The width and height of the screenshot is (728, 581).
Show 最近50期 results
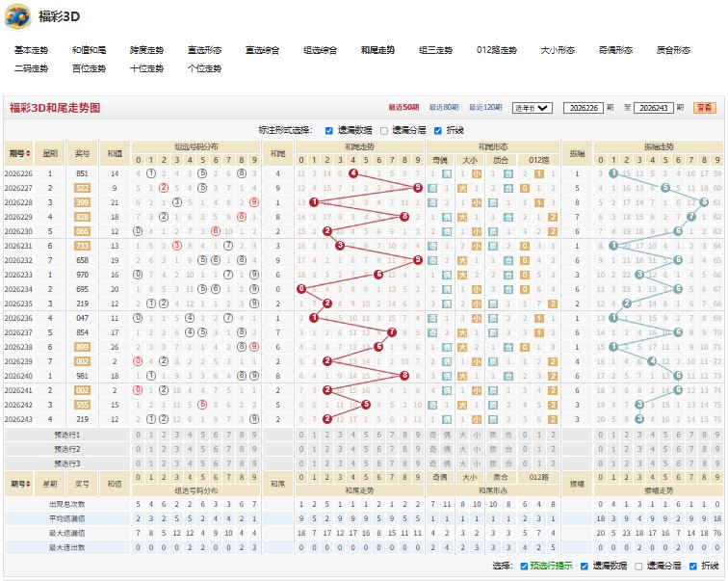403,108
